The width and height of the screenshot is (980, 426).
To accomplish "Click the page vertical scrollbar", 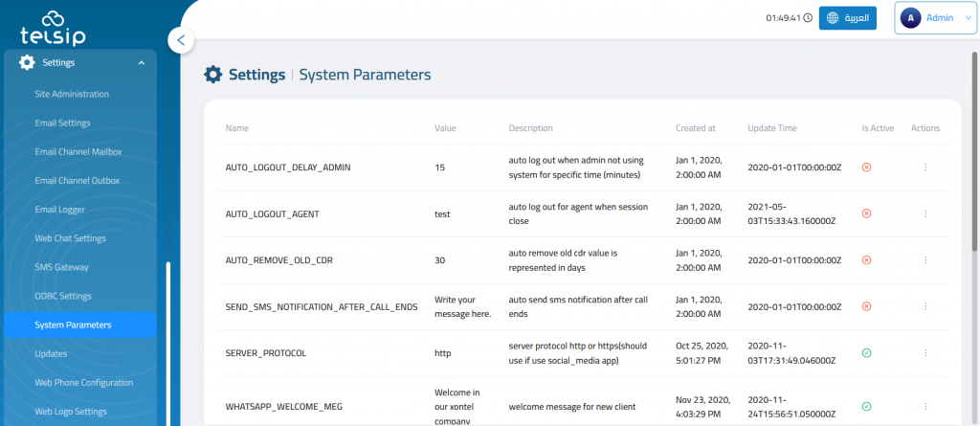I will [974, 144].
